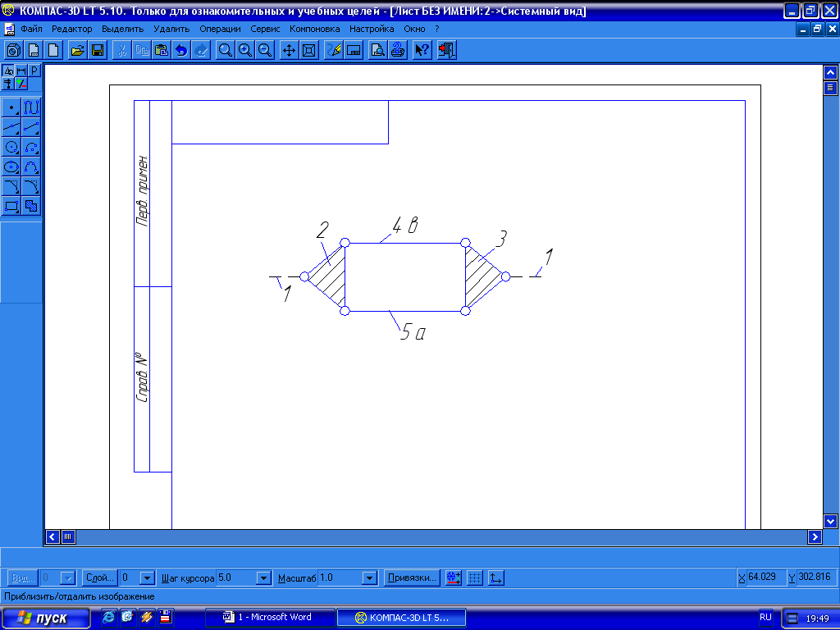Click the exit door icon
The width and height of the screenshot is (840, 630).
pos(447,50)
